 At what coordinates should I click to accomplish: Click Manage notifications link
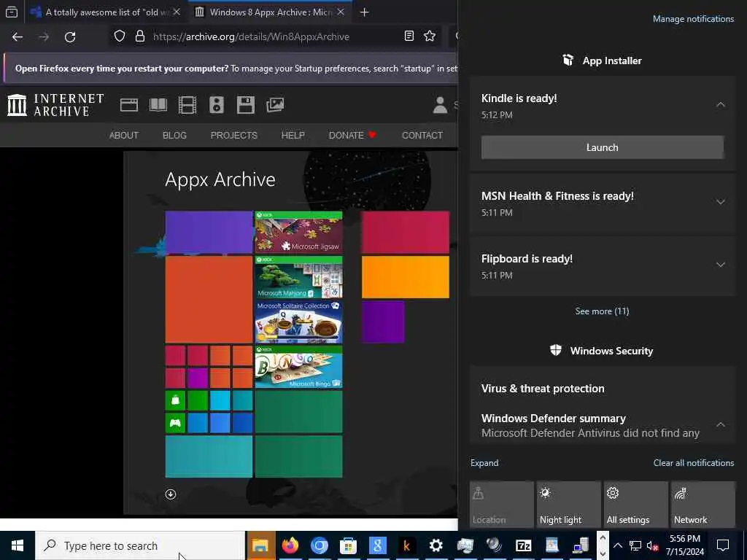693,19
